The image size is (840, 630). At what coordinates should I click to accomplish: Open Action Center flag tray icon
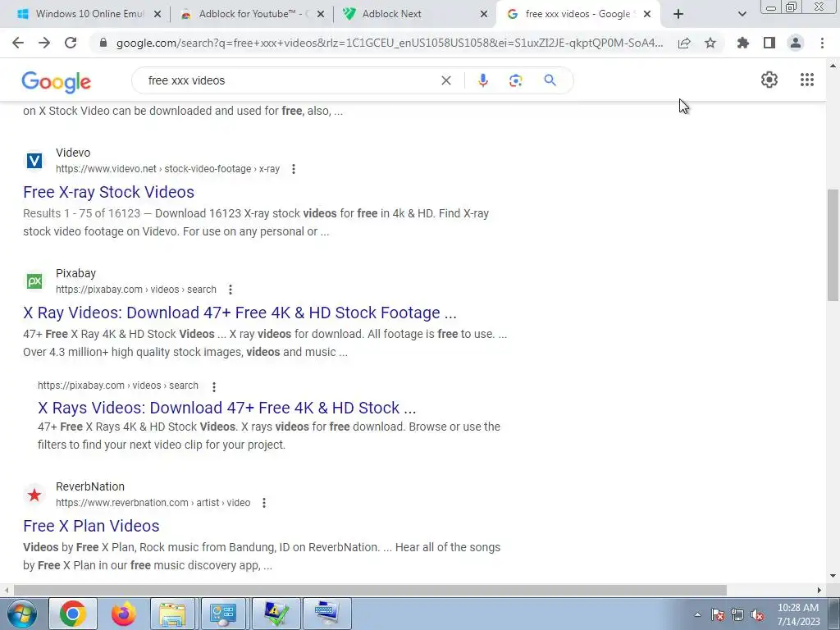pos(718,615)
